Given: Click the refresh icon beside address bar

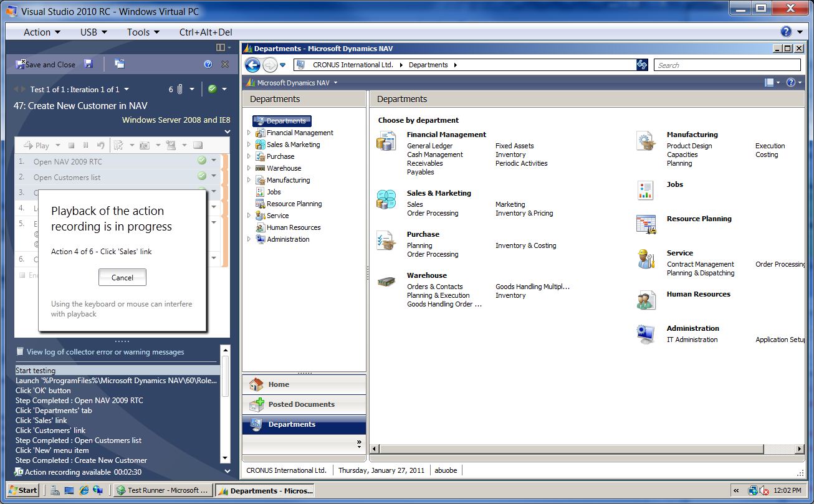Looking at the screenshot, I should click(x=642, y=65).
